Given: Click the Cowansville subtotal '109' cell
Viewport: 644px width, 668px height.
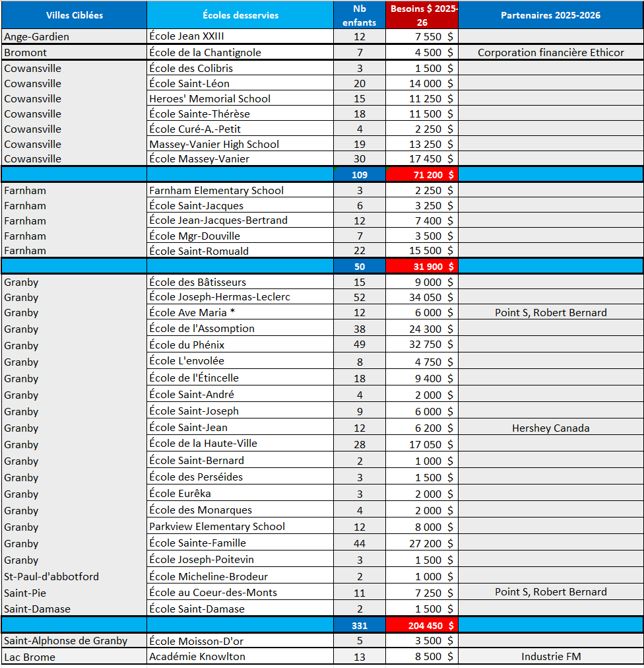Looking at the screenshot, I should point(360,175).
